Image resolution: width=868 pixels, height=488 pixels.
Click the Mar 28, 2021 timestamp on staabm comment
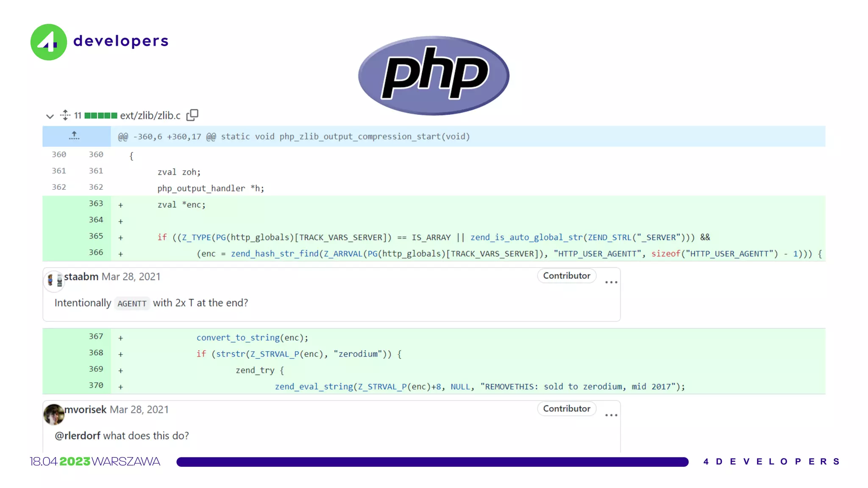(131, 277)
